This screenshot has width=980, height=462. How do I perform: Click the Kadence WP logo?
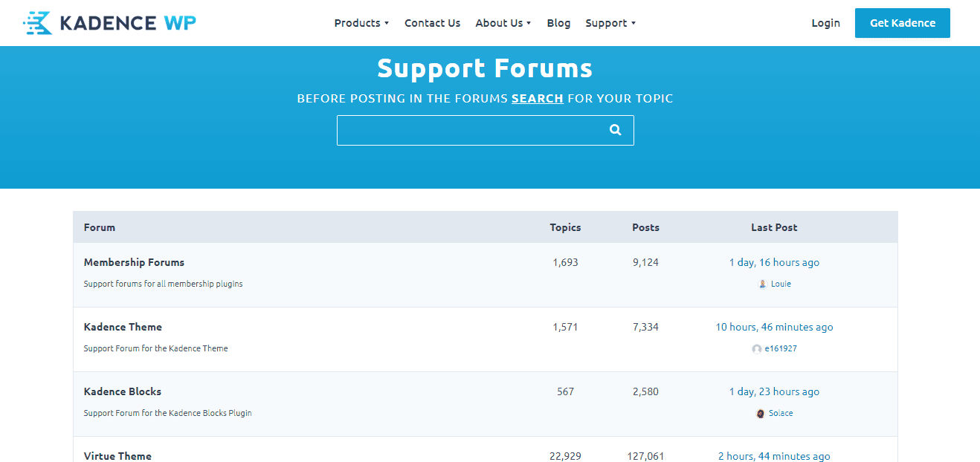coord(110,23)
